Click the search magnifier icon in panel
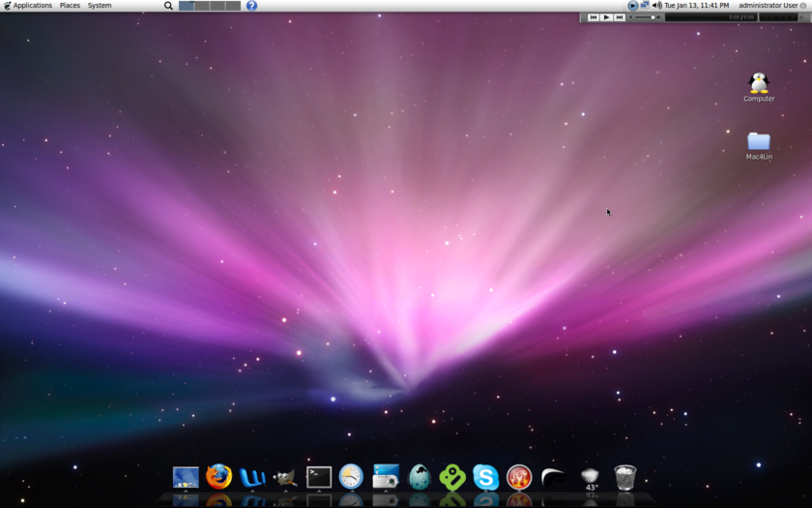This screenshot has height=508, width=812. [168, 6]
